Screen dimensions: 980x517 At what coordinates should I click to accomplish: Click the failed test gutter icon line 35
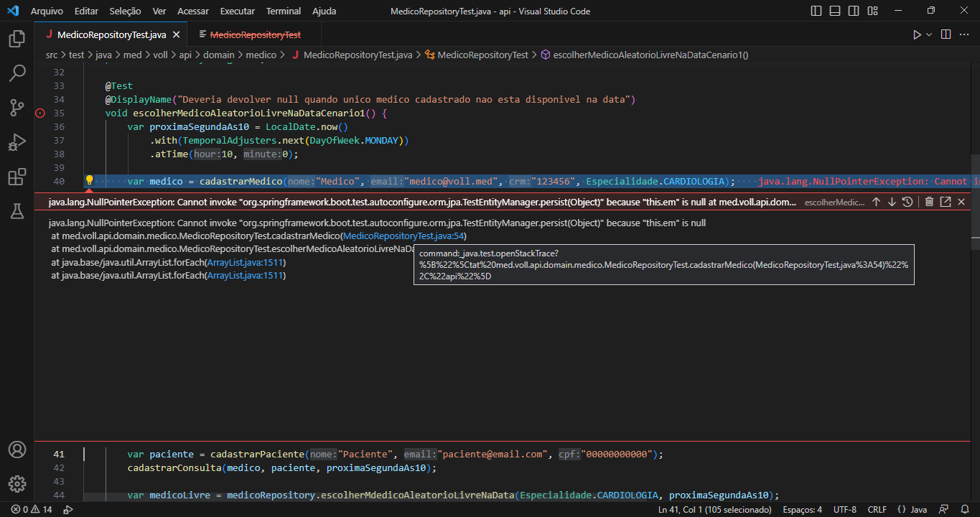[40, 113]
